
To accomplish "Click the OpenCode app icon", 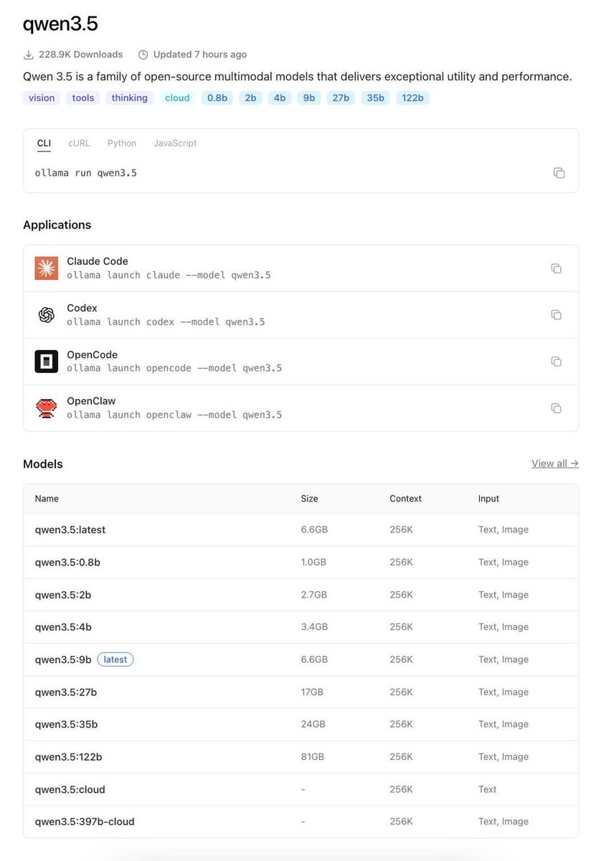I will coord(47,362).
